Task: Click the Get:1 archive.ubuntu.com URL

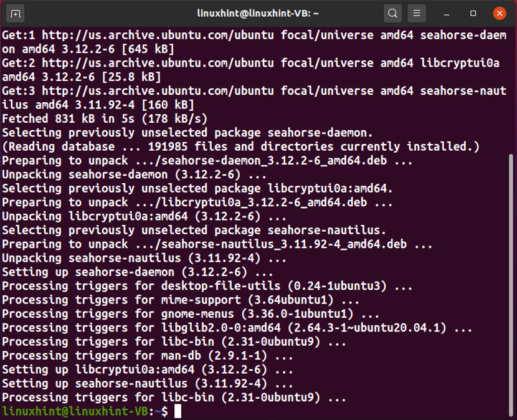Action: tap(158, 36)
